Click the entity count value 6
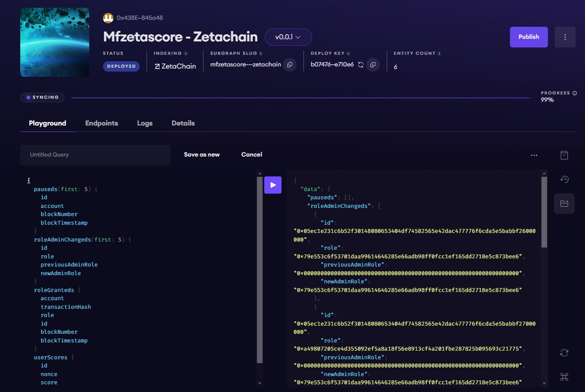 point(395,67)
